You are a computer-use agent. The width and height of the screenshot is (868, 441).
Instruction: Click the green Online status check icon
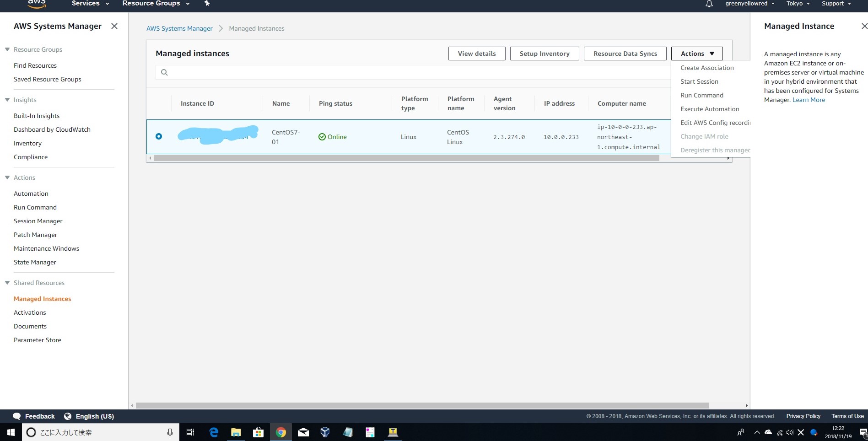322,136
